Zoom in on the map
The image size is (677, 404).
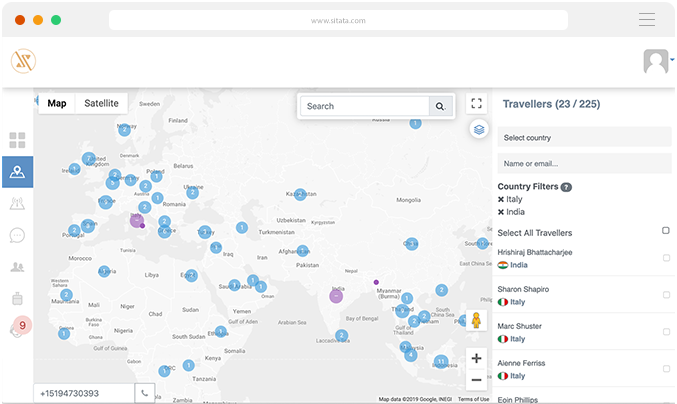pyautogui.click(x=476, y=358)
